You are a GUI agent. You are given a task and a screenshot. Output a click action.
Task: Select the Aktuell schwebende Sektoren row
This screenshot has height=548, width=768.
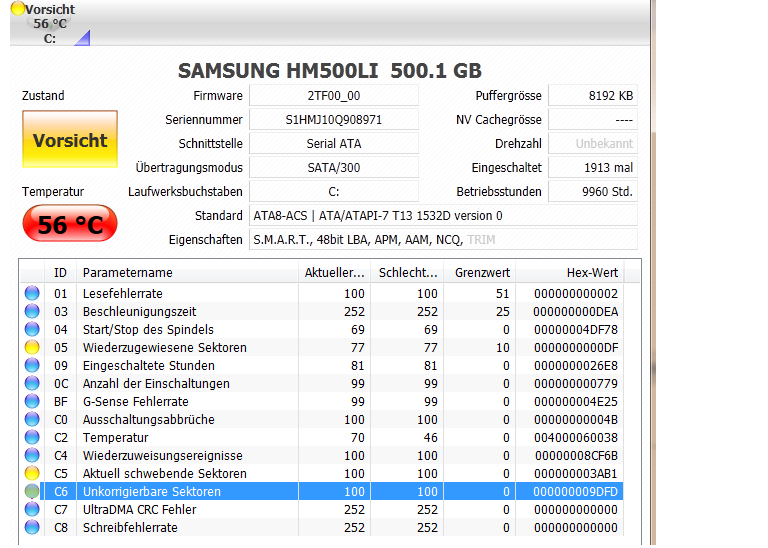322,473
